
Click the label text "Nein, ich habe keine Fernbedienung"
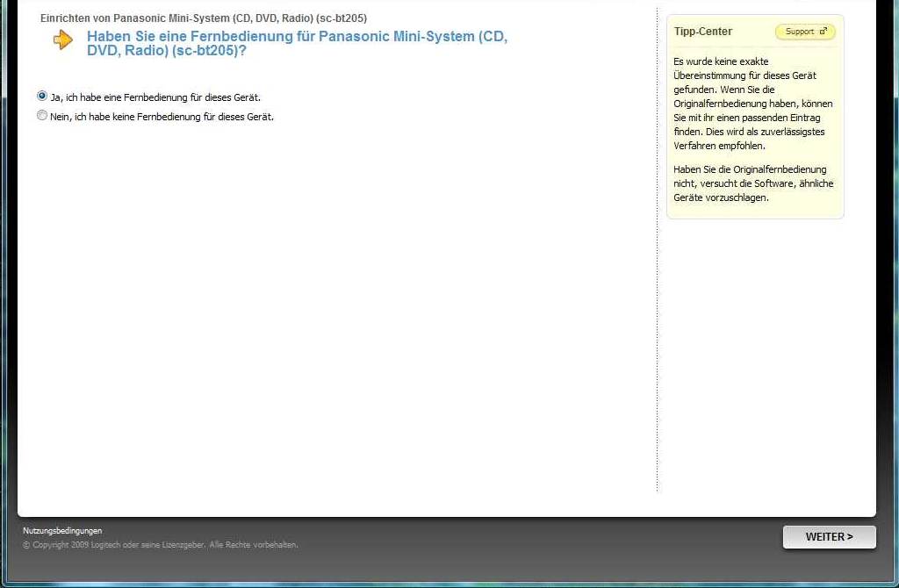tap(162, 117)
